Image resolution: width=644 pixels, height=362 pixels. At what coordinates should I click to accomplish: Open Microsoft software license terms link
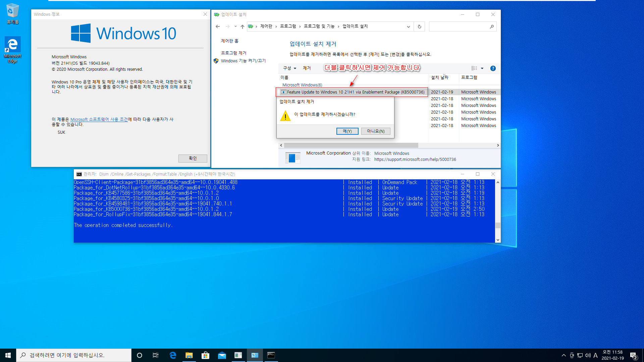99,120
